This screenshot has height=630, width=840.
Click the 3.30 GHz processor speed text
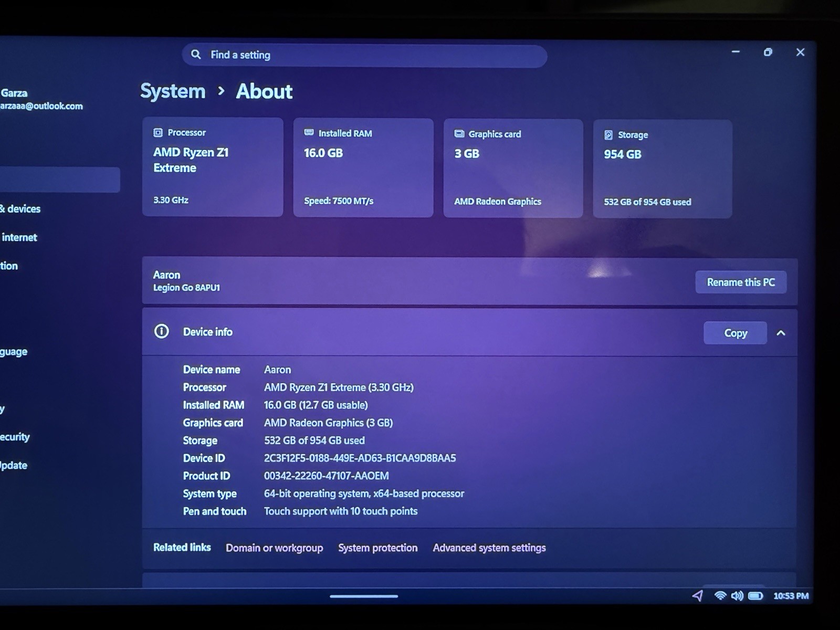click(171, 200)
